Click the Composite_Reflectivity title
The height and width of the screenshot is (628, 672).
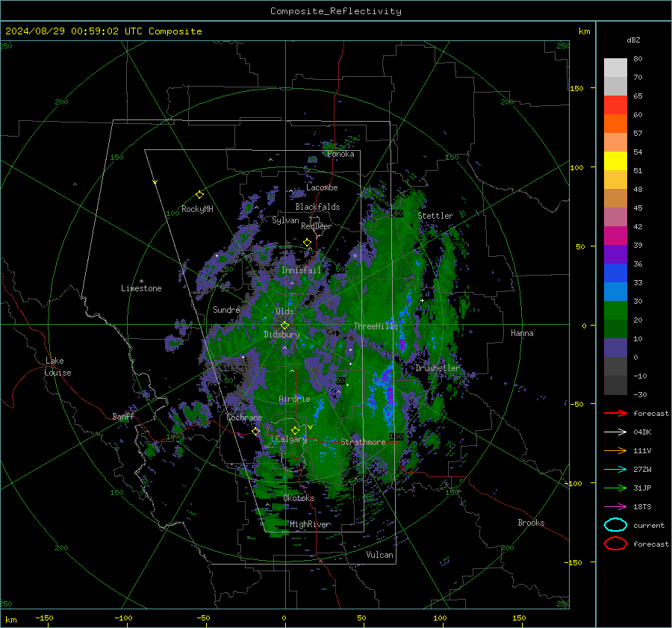pyautogui.click(x=336, y=11)
